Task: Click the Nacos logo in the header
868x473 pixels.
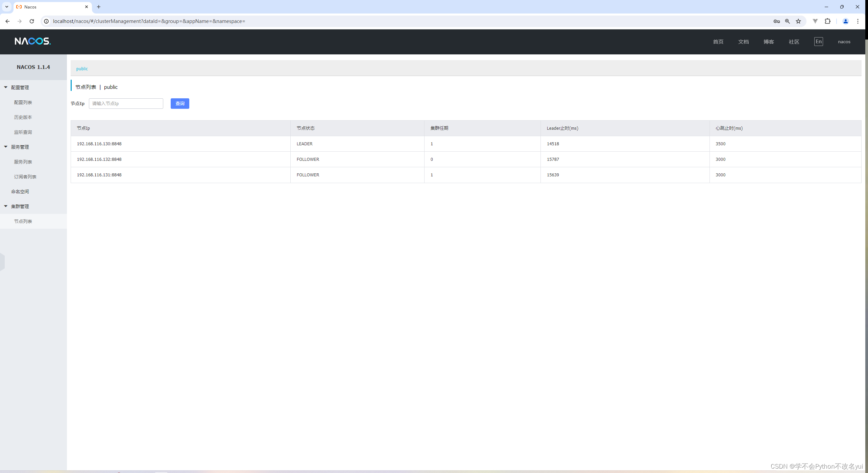Action: (32, 41)
